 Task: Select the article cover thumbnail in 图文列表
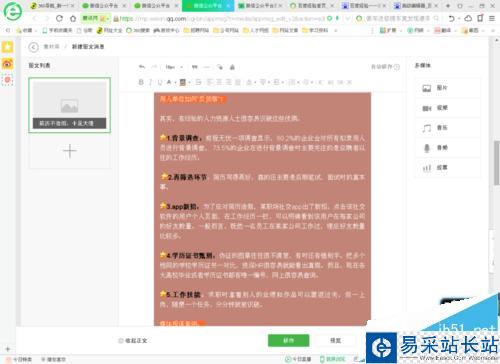pyautogui.click(x=70, y=105)
